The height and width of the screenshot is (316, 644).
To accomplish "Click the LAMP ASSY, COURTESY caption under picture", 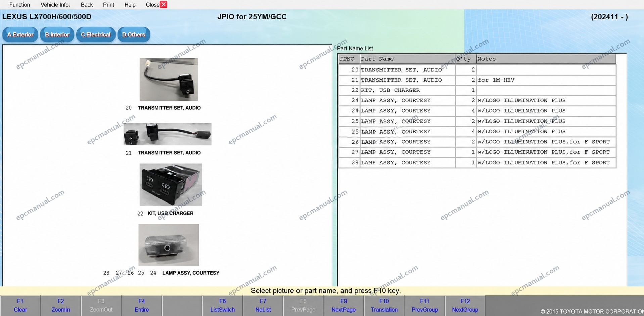I will click(191, 273).
